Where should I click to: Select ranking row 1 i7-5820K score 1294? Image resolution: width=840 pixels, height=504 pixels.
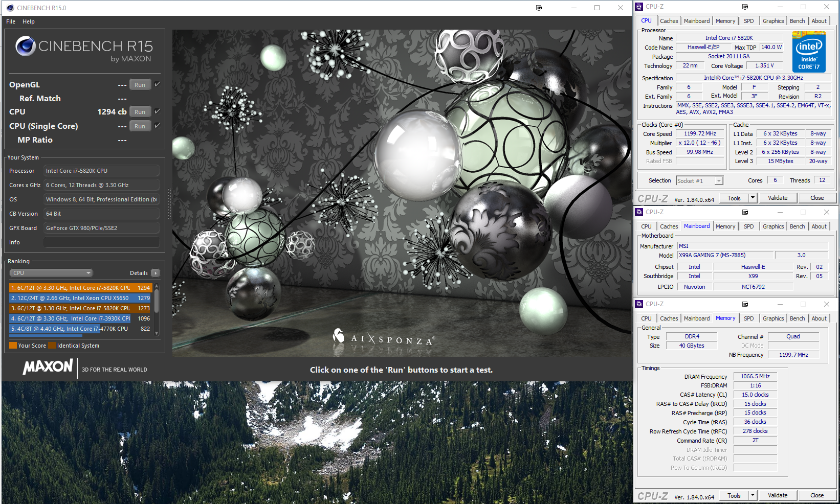80,288
